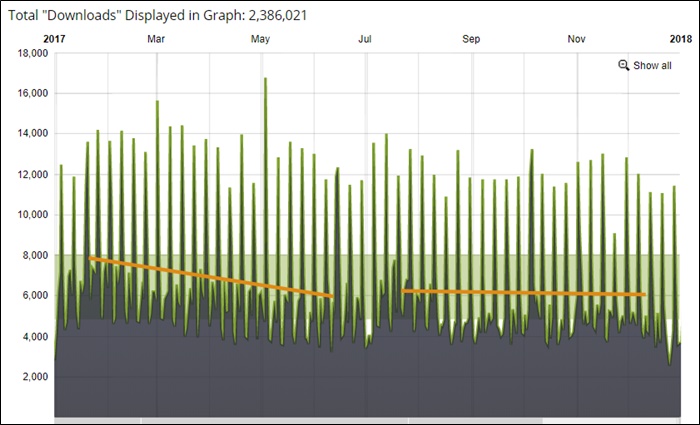Select the Sep label on the time axis
700x425 pixels.
471,39
